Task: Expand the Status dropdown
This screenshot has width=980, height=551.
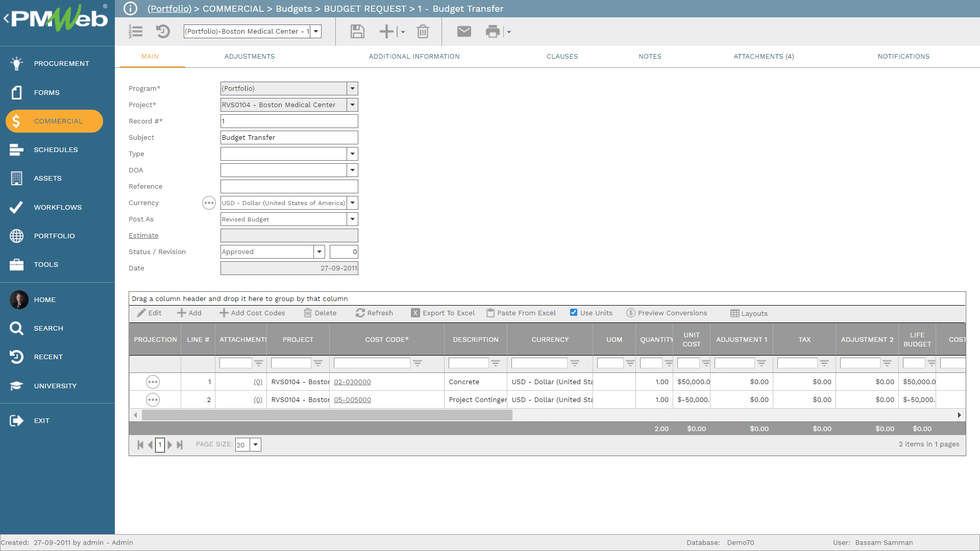Action: point(319,252)
